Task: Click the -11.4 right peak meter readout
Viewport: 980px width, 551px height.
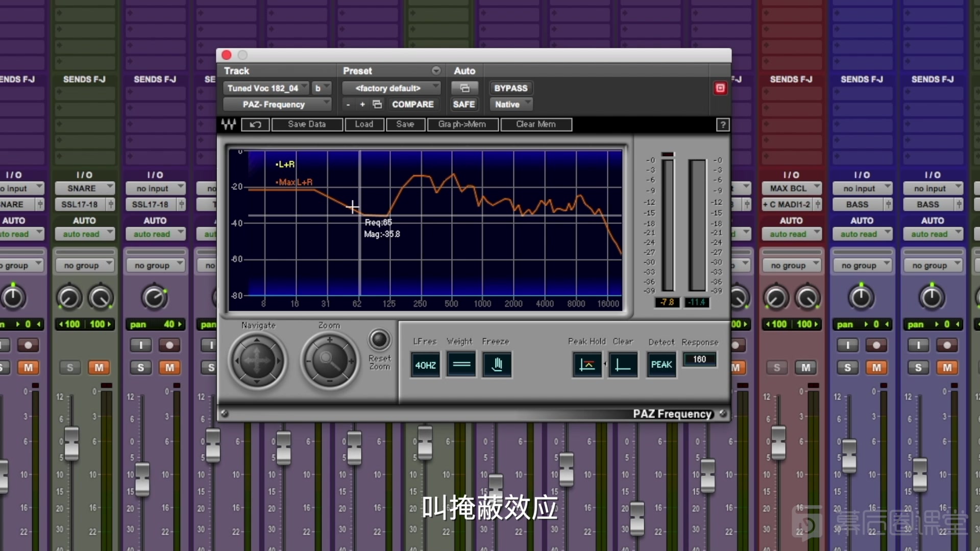Action: [x=696, y=303]
